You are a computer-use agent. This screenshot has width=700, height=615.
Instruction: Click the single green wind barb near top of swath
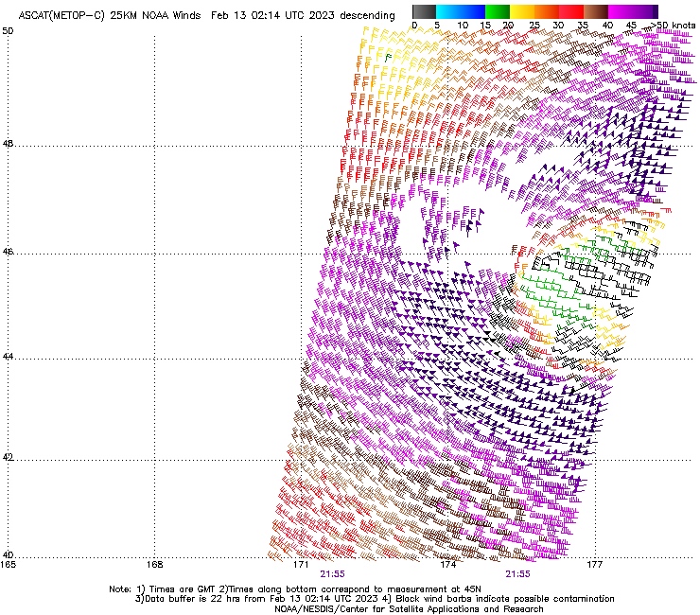[x=388, y=58]
